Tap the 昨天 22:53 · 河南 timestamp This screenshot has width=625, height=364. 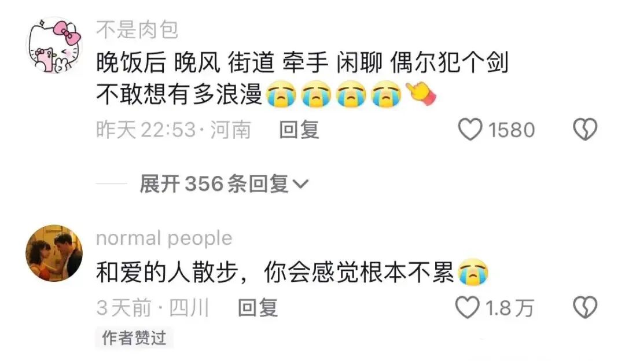[x=174, y=130]
